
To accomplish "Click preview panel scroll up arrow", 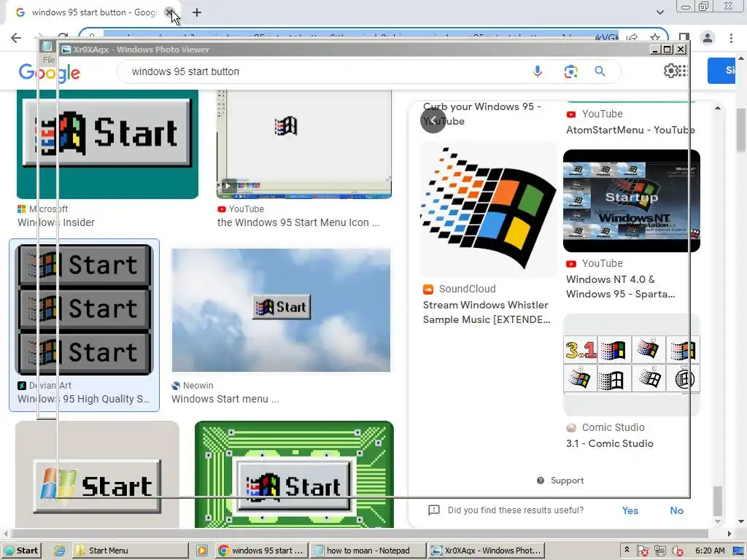I will (x=718, y=108).
